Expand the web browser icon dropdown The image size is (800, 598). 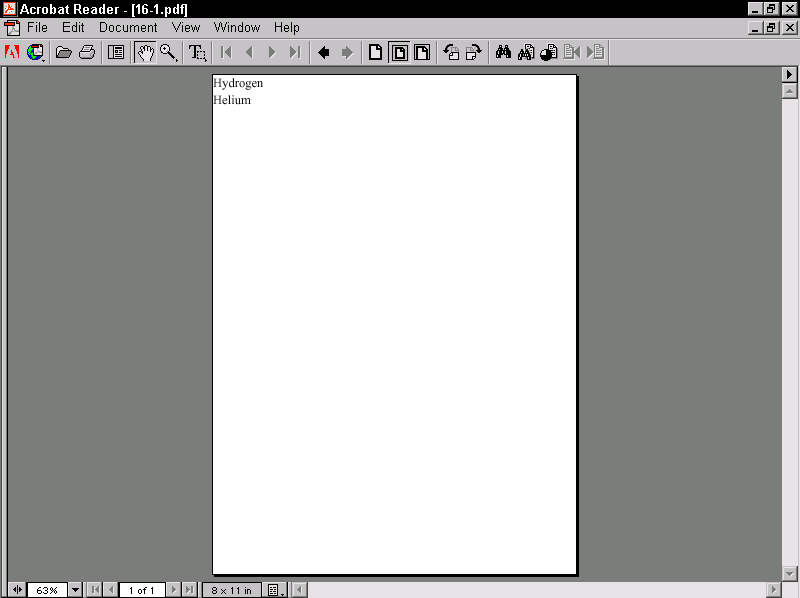37,53
